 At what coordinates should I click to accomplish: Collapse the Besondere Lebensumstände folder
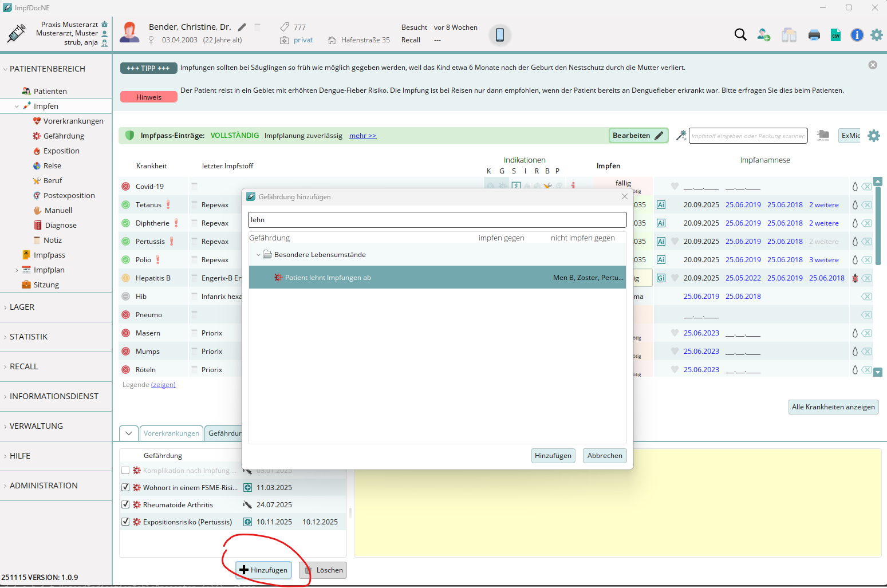258,255
